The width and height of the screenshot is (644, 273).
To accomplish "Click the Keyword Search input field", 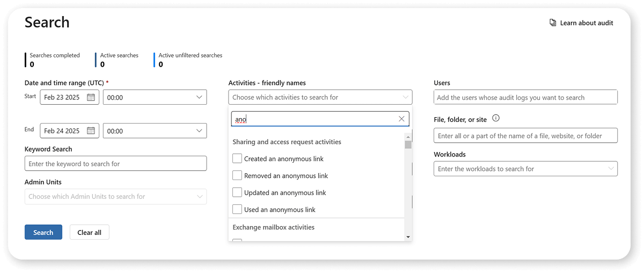I will coord(115,163).
